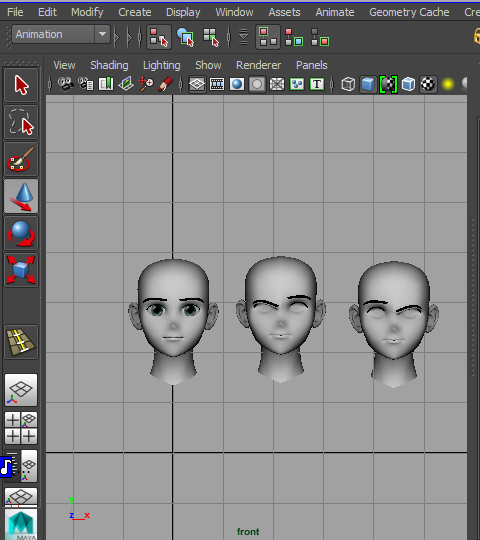
Task: Select the Move tool cone icon
Action: click(21, 196)
